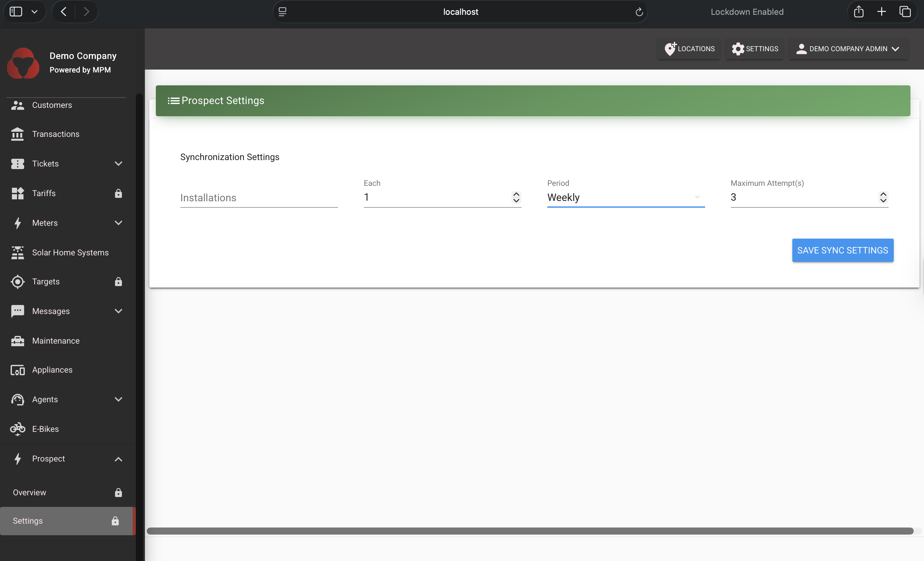Open the Customers section
Image resolution: width=924 pixels, height=561 pixels.
tap(52, 105)
